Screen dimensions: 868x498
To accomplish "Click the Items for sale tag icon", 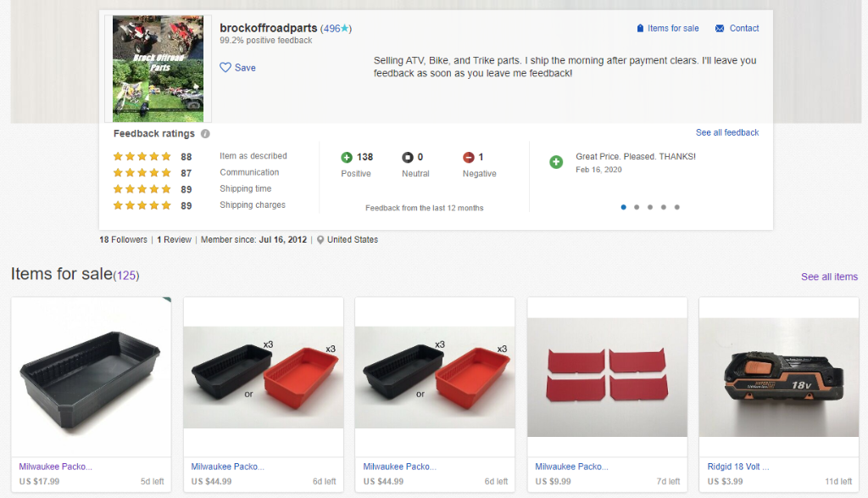I will pyautogui.click(x=640, y=28).
